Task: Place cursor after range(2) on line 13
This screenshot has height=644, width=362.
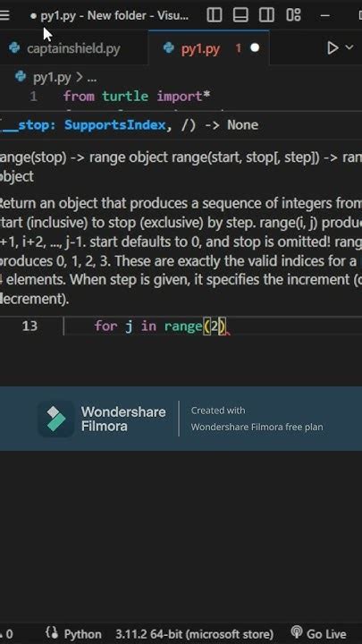Action: click(227, 326)
